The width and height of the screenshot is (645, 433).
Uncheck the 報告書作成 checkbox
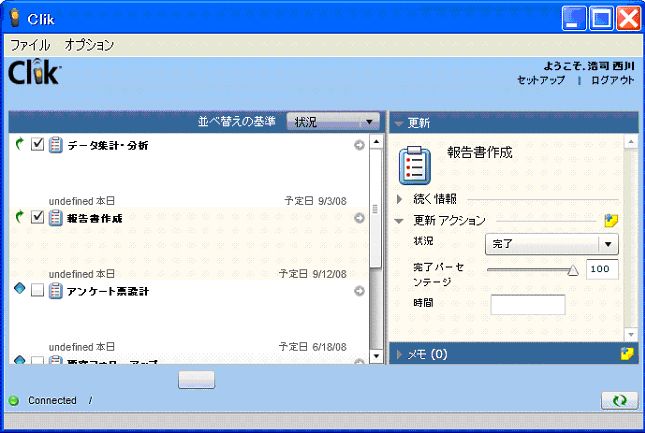[x=37, y=217]
